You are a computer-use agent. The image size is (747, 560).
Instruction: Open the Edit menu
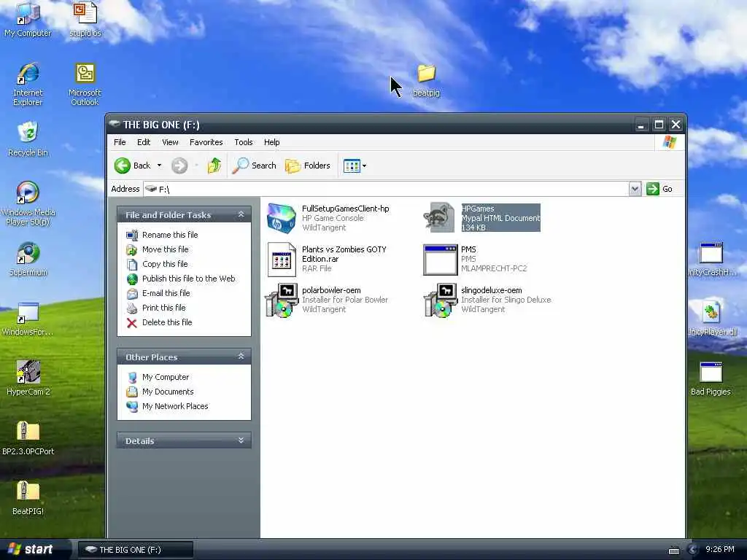[x=144, y=142]
